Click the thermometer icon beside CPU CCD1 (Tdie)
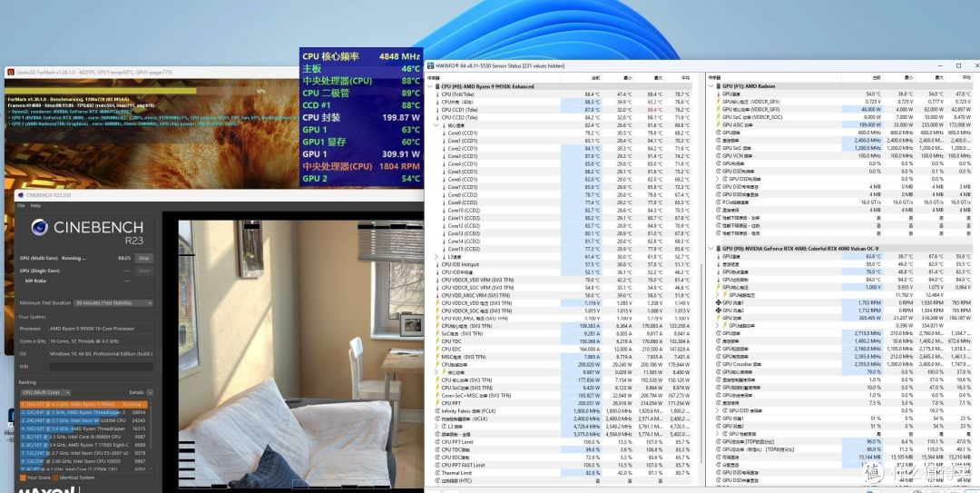 tap(436, 110)
